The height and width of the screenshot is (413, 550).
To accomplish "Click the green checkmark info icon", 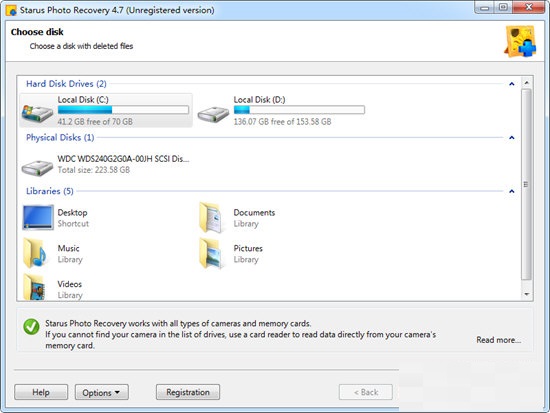I will [x=31, y=327].
